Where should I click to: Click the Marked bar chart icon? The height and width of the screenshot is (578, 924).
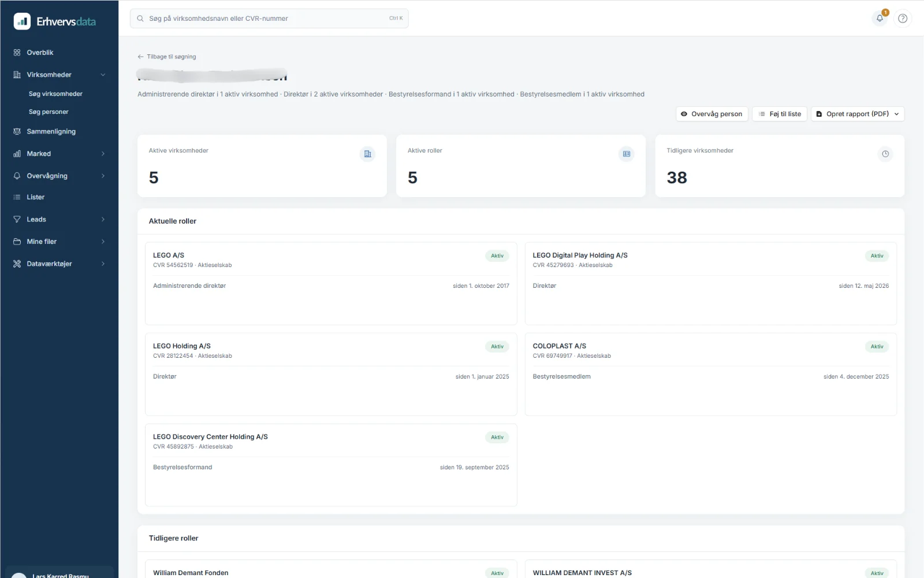[x=17, y=154]
